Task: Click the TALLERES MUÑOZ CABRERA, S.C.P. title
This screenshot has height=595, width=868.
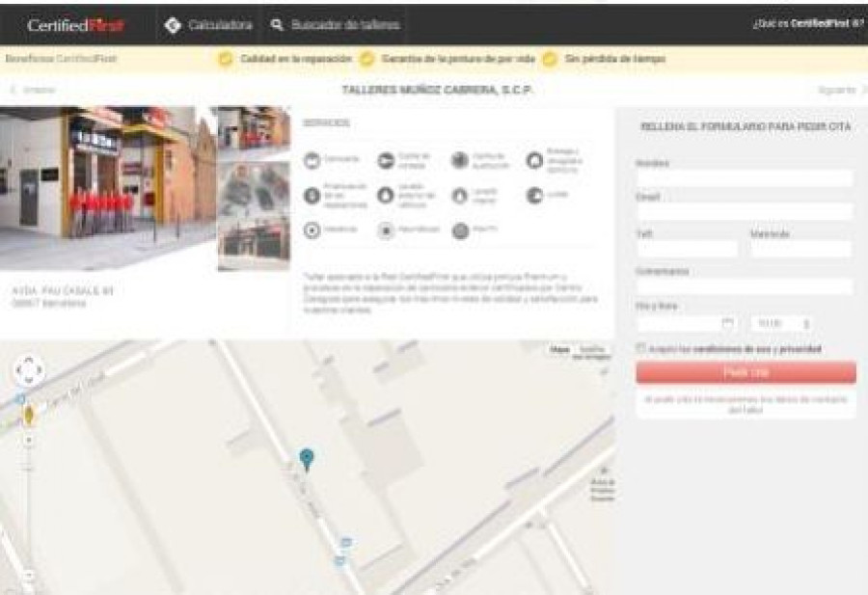Action: (x=437, y=91)
